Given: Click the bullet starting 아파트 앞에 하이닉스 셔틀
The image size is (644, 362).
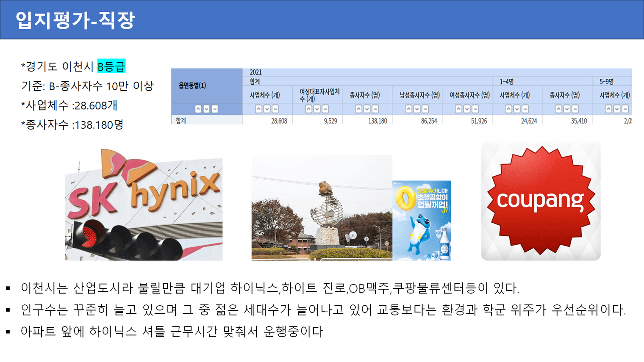Looking at the screenshot, I should tap(172, 332).
